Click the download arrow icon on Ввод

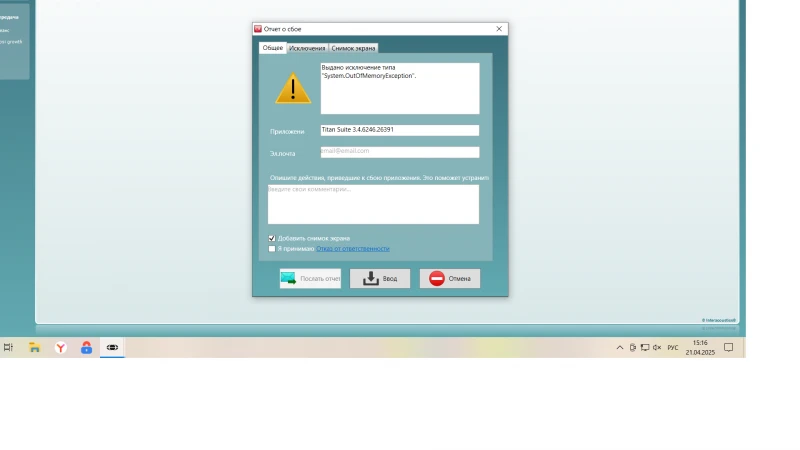pyautogui.click(x=371, y=278)
